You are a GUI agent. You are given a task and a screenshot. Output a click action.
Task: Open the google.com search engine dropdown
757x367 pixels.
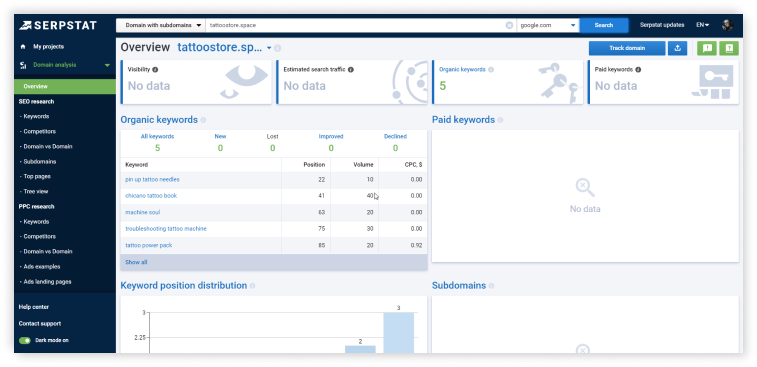[548, 25]
